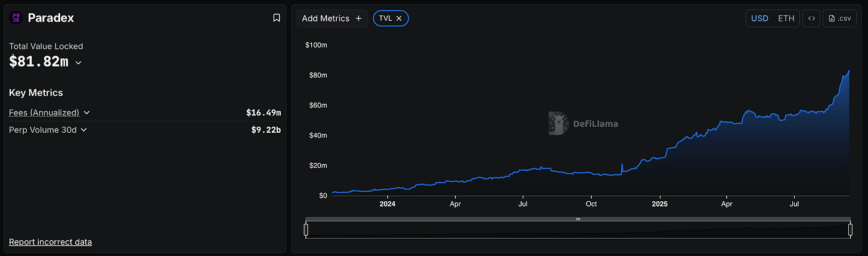Image resolution: width=868 pixels, height=256 pixels.
Task: Open the embed chart code icon
Action: click(x=811, y=18)
